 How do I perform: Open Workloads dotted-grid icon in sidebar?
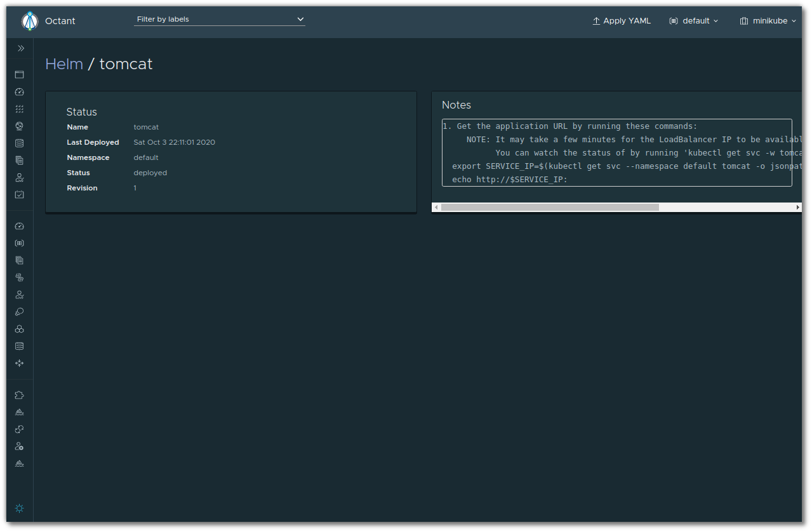(x=20, y=109)
